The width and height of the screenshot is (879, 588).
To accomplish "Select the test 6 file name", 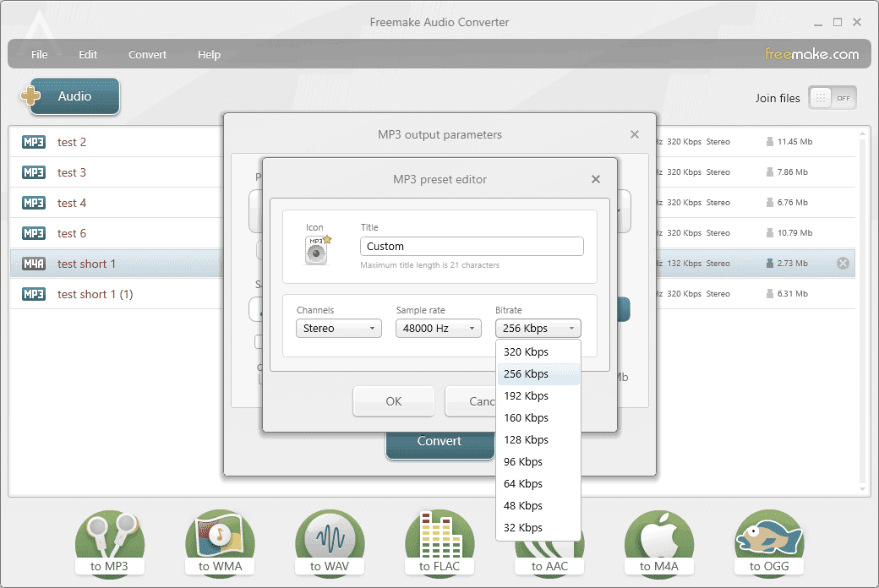I will click(x=72, y=233).
